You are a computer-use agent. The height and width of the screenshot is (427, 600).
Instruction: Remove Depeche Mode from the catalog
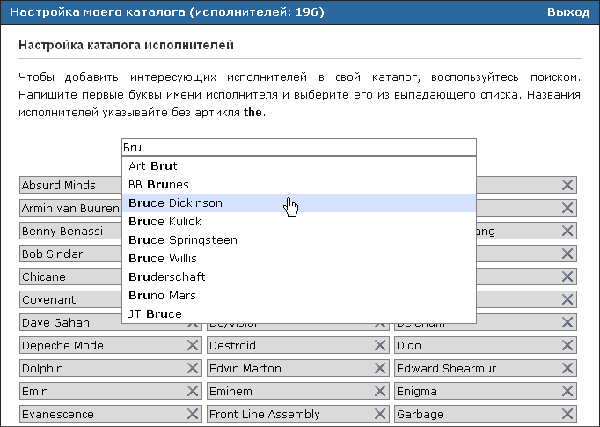coord(192,345)
